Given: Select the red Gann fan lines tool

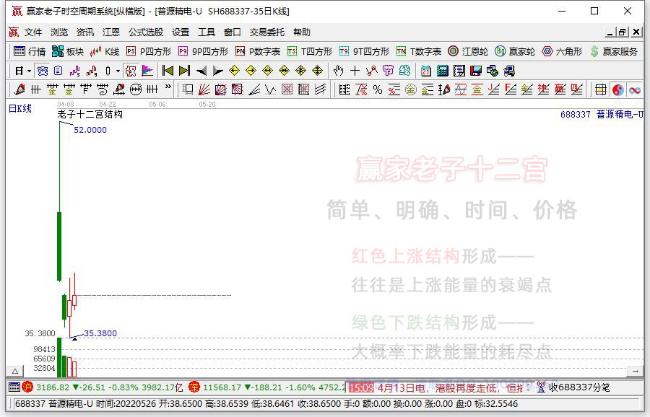Looking at the screenshot, I should click(204, 89).
